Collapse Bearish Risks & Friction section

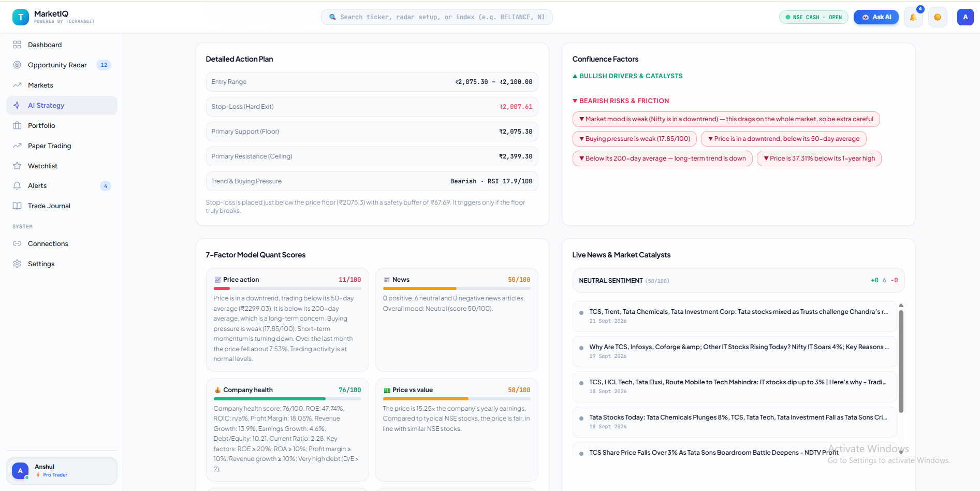pos(621,101)
